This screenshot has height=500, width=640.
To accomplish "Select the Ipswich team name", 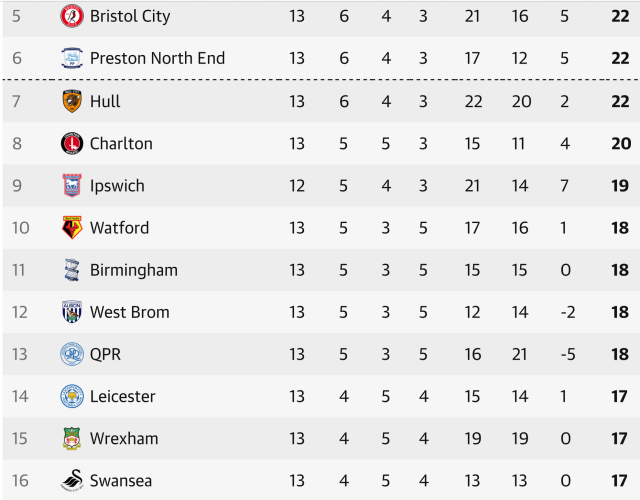I will (117, 185).
